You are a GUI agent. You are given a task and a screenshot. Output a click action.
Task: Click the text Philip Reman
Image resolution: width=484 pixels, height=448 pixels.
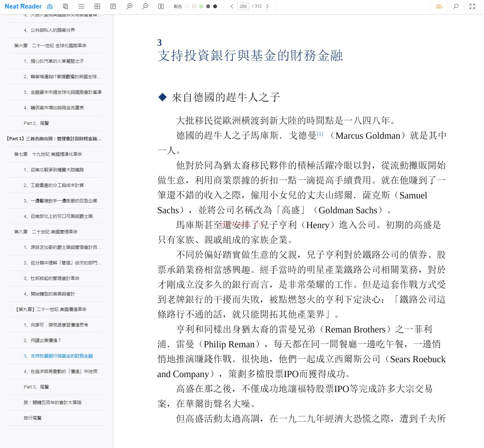click(x=229, y=344)
